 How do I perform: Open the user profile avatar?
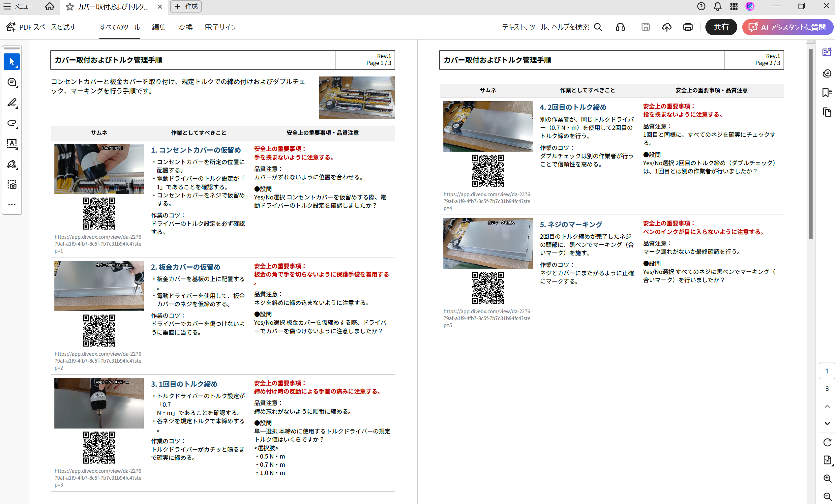point(750,7)
